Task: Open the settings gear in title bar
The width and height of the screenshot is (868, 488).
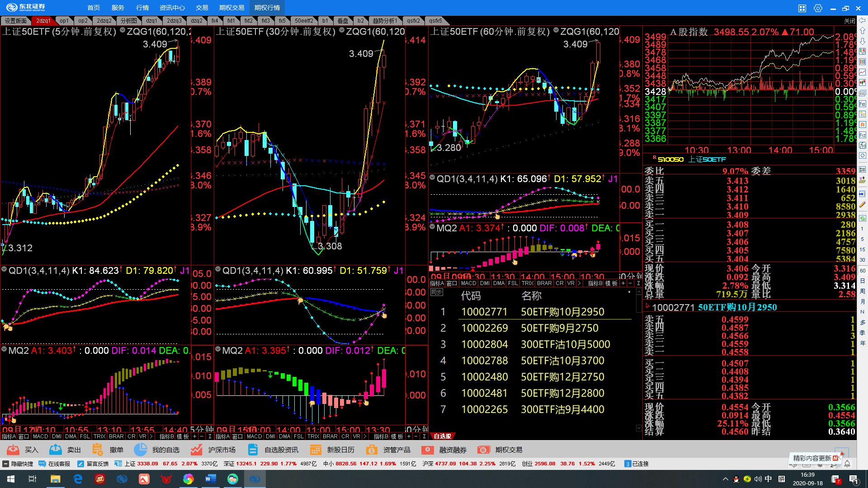Action: tap(818, 8)
